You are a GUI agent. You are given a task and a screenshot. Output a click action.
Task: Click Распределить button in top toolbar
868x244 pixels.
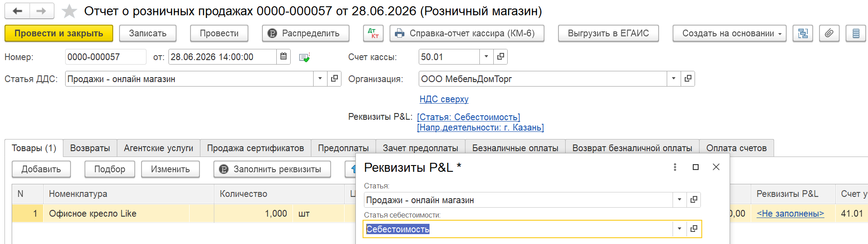click(x=306, y=33)
